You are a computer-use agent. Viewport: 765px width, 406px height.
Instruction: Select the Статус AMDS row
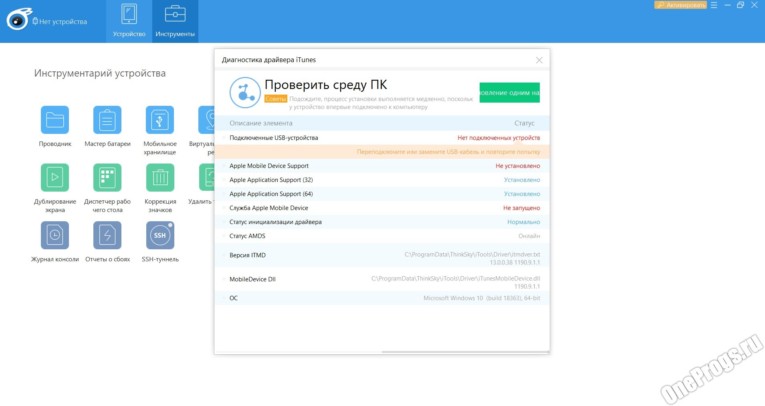(382, 236)
